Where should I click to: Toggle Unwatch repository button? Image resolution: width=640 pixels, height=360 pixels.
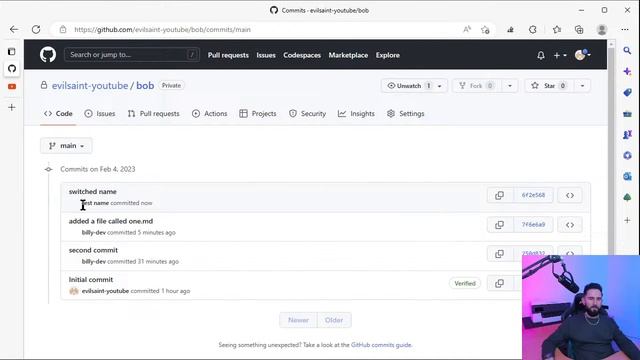(409, 86)
